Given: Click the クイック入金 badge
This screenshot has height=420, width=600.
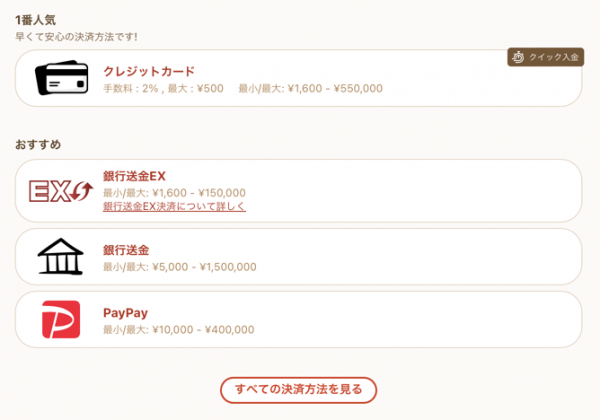Looking at the screenshot, I should point(546,57).
